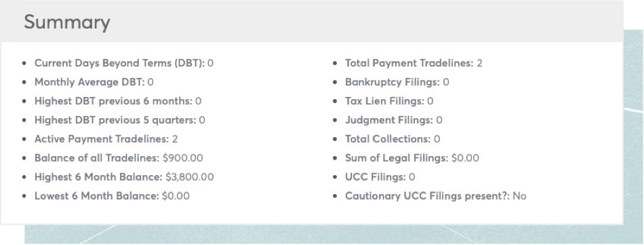This screenshot has width=644, height=245.
Task: Select Highest DBT previous 6 months
Action: tap(118, 101)
